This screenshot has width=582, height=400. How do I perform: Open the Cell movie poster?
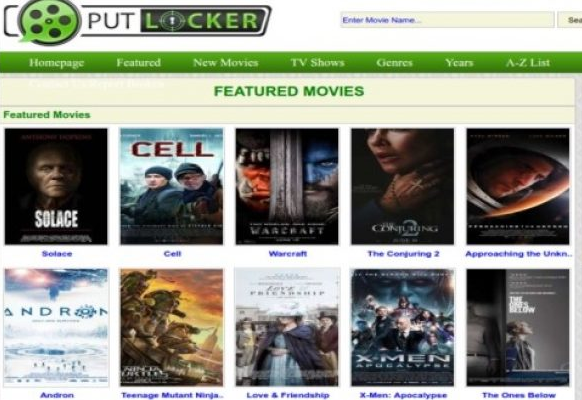coord(171,186)
